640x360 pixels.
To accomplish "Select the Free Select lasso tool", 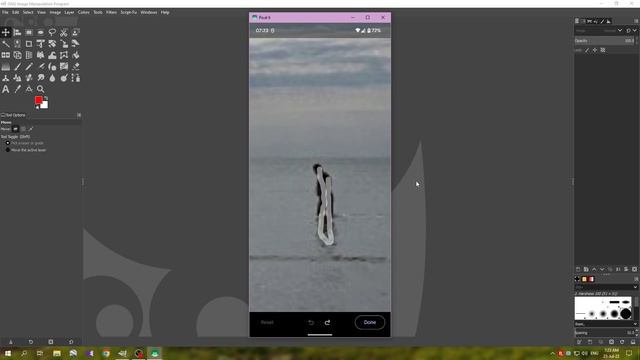I will click(x=52, y=32).
